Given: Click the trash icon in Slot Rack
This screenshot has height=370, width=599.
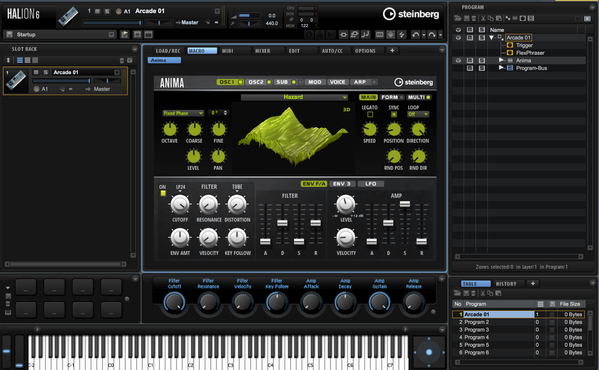Looking at the screenshot, I should 121,60.
